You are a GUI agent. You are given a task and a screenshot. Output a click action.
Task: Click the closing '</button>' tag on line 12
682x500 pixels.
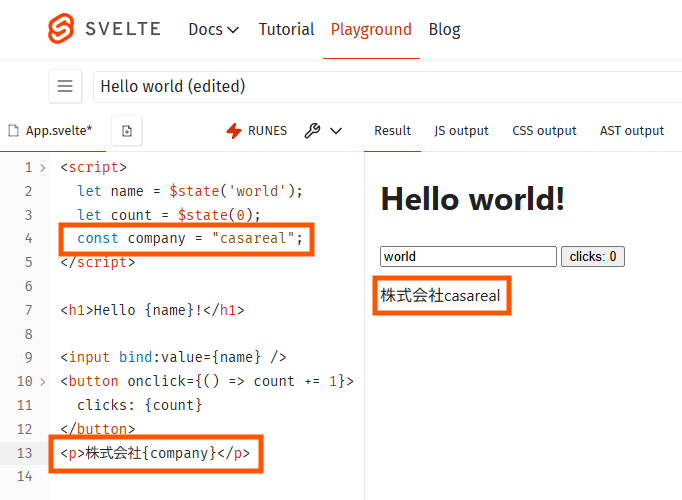[98, 430]
